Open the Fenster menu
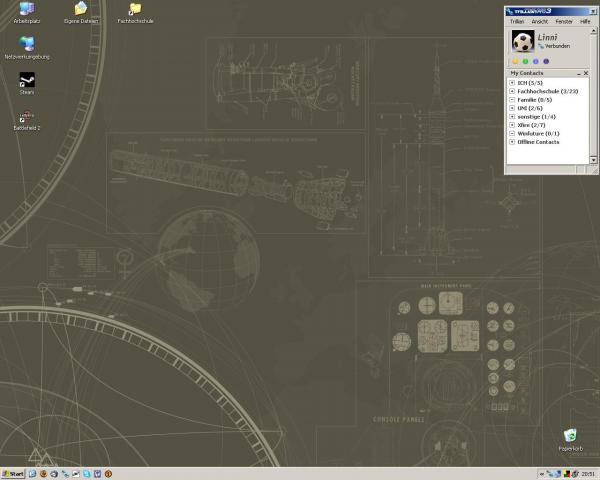This screenshot has width=600, height=480. [x=564, y=21]
